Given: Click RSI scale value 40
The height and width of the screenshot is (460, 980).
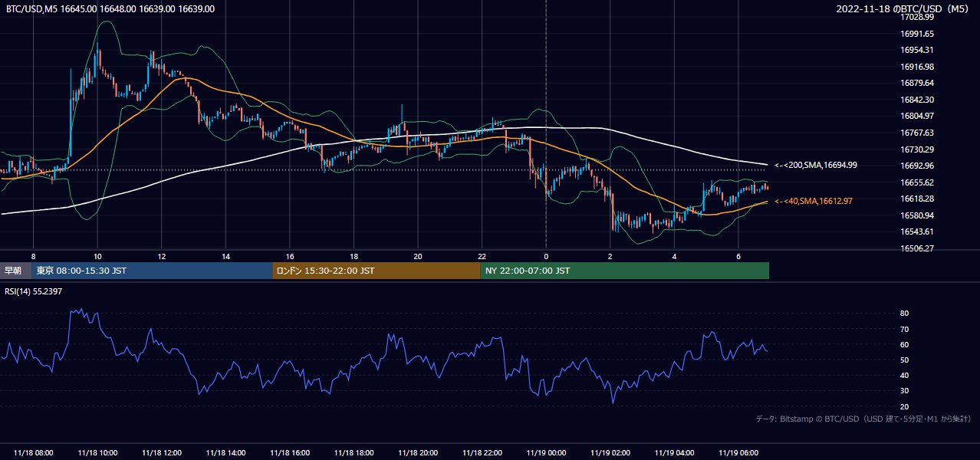Looking at the screenshot, I should click(x=905, y=375).
